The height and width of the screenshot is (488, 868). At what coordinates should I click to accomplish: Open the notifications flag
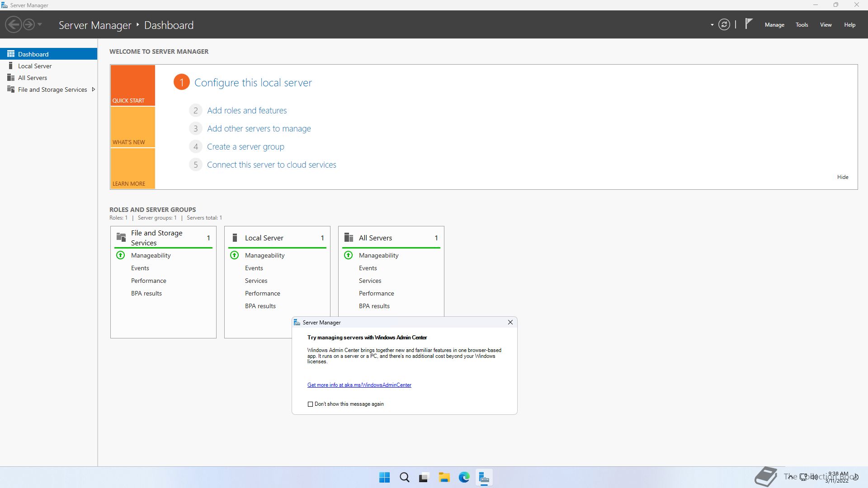pyautogui.click(x=749, y=23)
